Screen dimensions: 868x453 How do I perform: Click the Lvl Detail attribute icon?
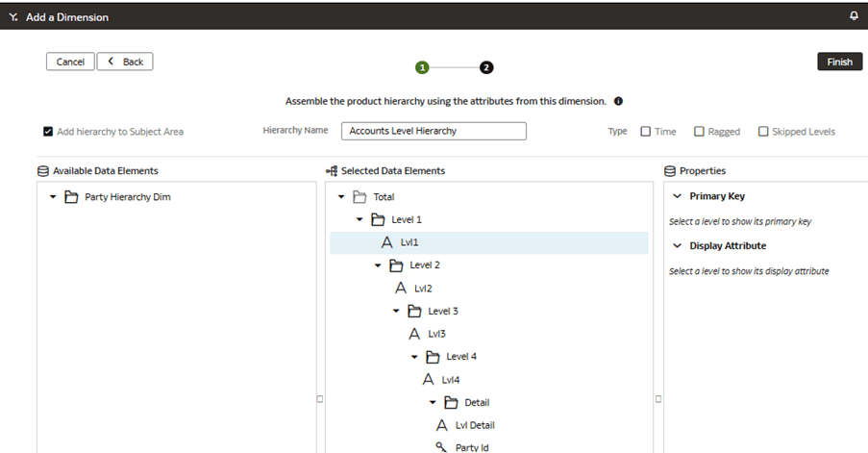pyautogui.click(x=441, y=425)
